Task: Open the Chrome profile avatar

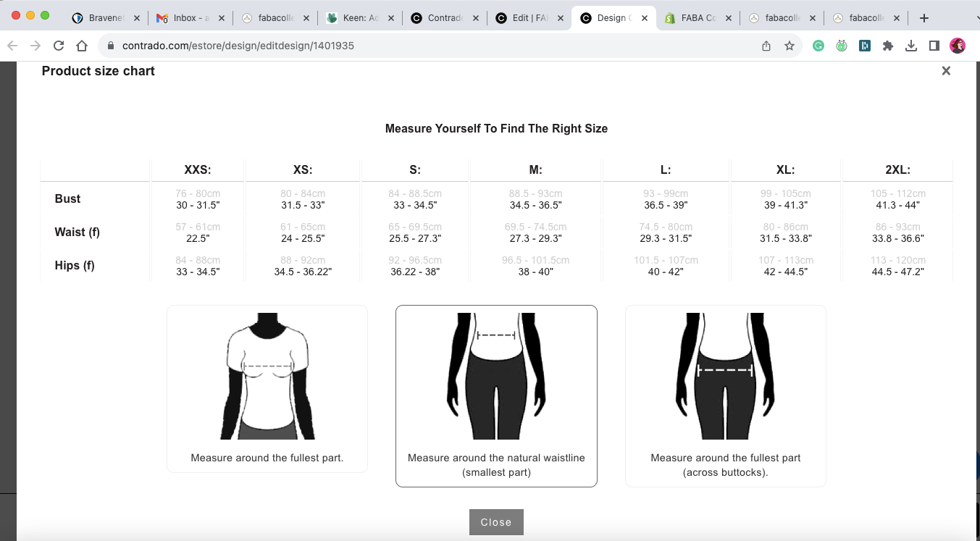Action: coord(957,46)
